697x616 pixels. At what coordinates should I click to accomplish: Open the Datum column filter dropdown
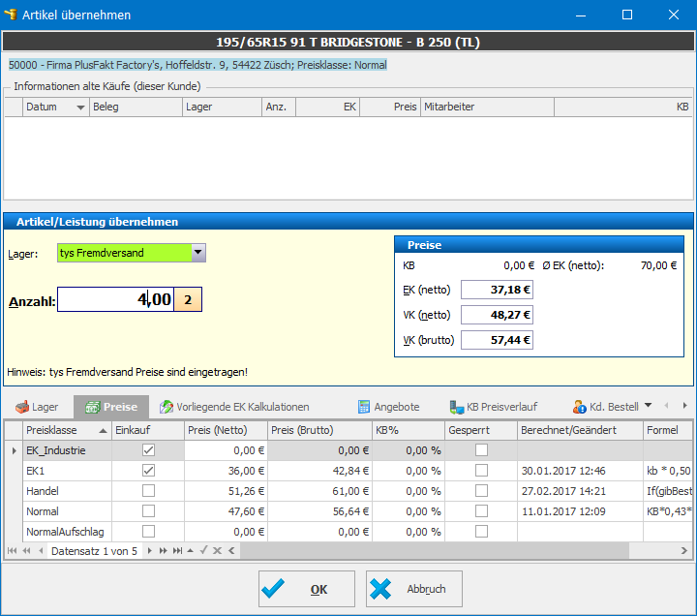pyautogui.click(x=80, y=108)
